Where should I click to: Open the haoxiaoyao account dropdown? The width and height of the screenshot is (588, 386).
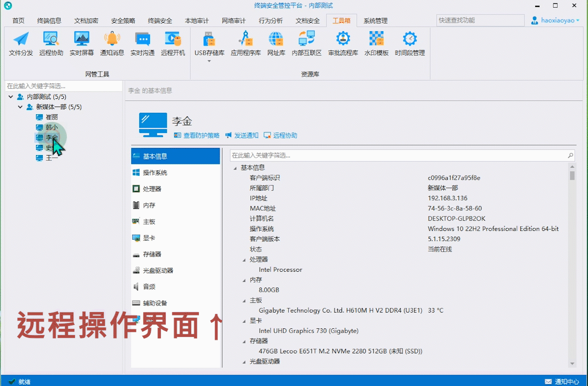[554, 20]
